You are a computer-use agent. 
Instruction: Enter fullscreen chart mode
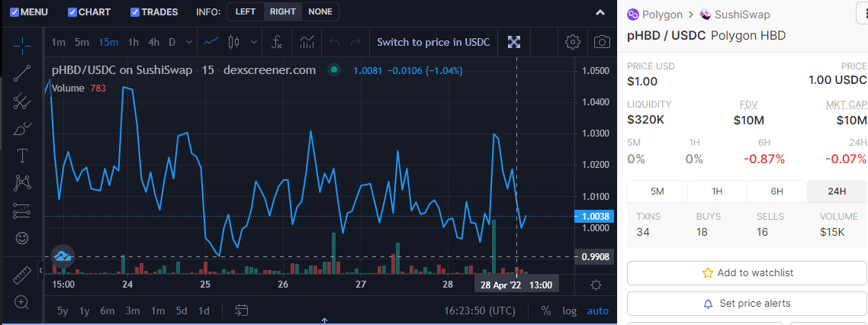point(515,42)
